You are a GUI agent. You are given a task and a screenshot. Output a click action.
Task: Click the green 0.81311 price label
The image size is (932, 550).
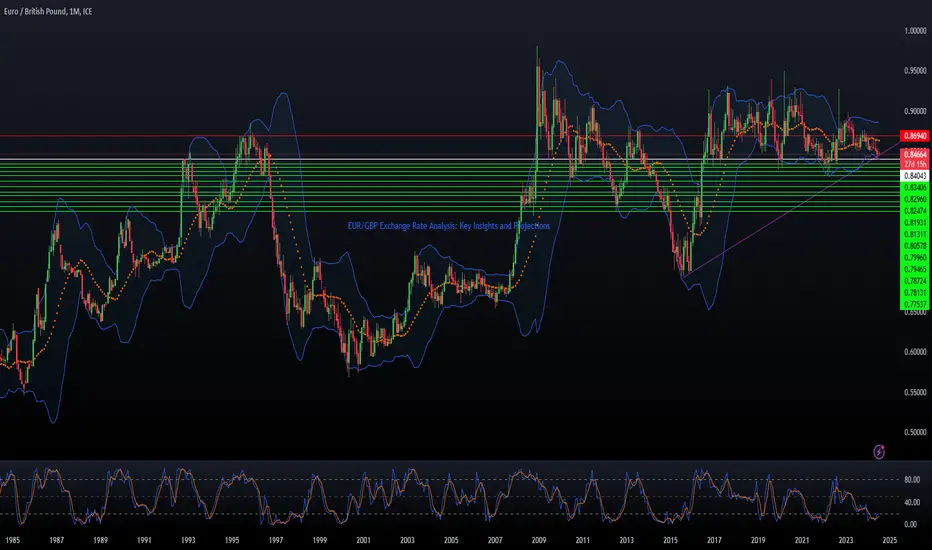[915, 234]
